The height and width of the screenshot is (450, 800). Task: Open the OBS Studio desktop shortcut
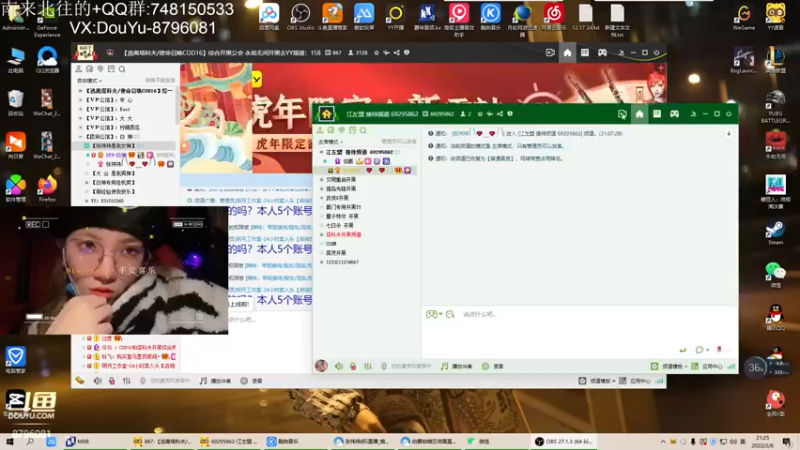coord(301,17)
